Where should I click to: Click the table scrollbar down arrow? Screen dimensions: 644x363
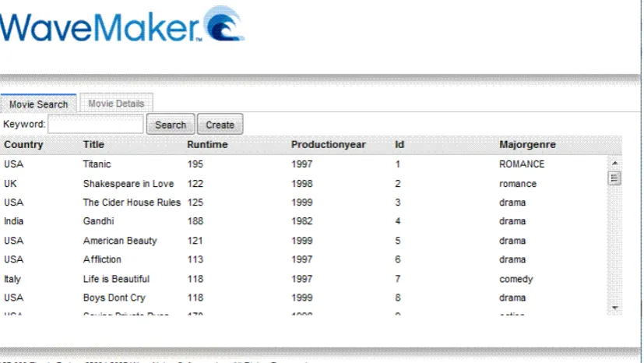[x=615, y=308]
